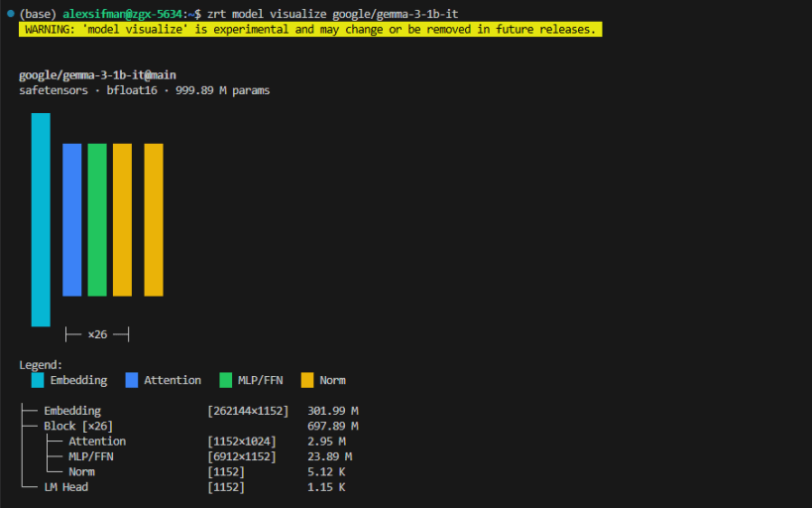This screenshot has width=812, height=508.
Task: Click the yellow experimental warning banner
Action: (310, 29)
